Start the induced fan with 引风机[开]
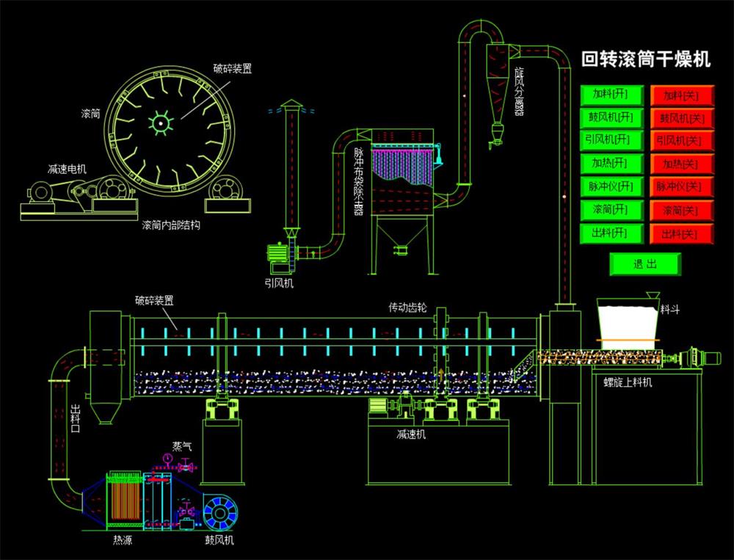Image resolution: width=734 pixels, height=560 pixels. (611, 141)
